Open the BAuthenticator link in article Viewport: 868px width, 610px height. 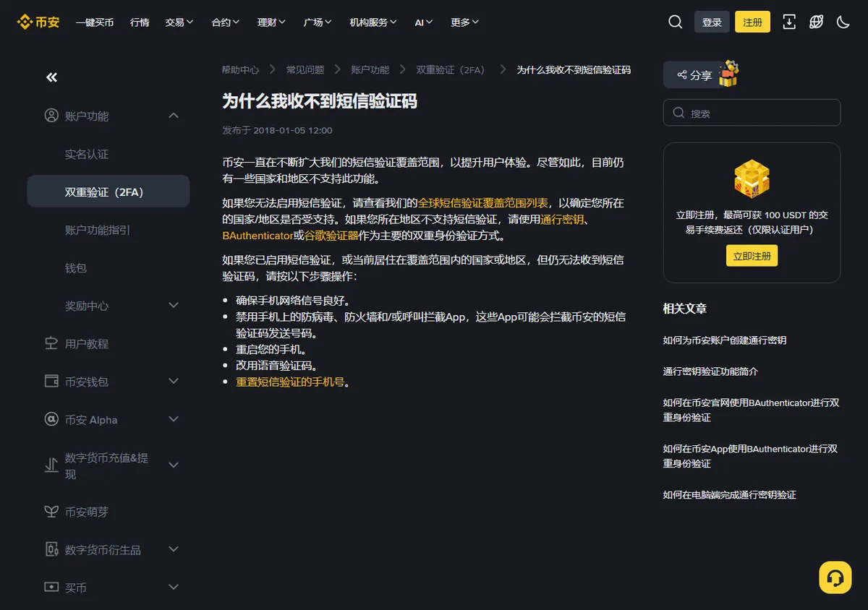[258, 236]
